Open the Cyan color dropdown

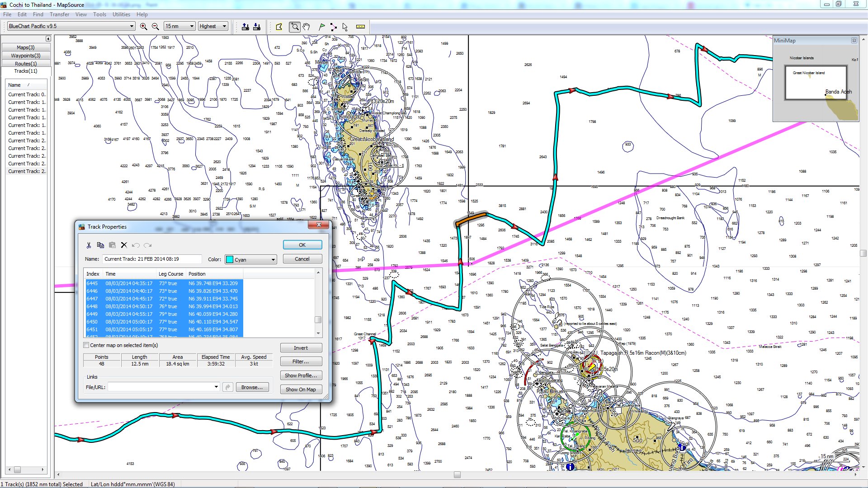point(251,259)
